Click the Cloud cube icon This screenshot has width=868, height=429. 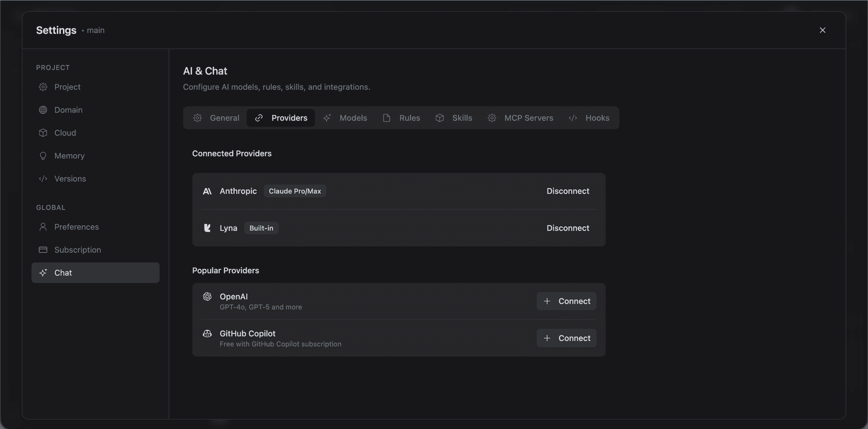click(x=43, y=133)
